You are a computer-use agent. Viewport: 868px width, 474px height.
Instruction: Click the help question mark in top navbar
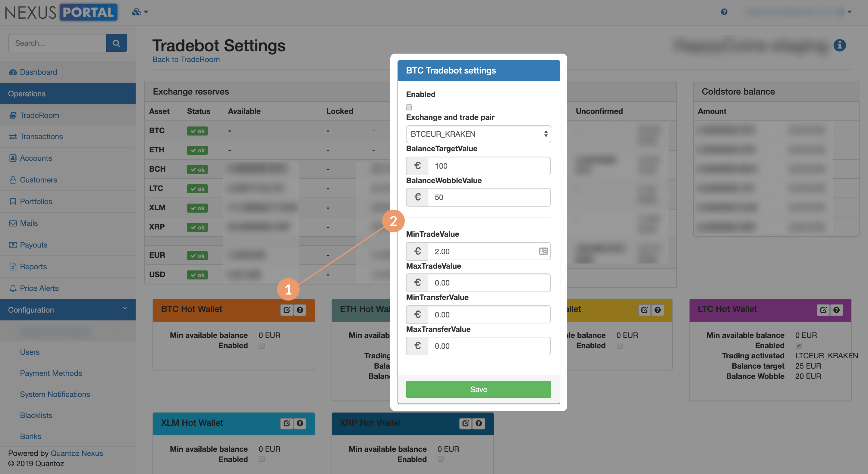pos(724,12)
